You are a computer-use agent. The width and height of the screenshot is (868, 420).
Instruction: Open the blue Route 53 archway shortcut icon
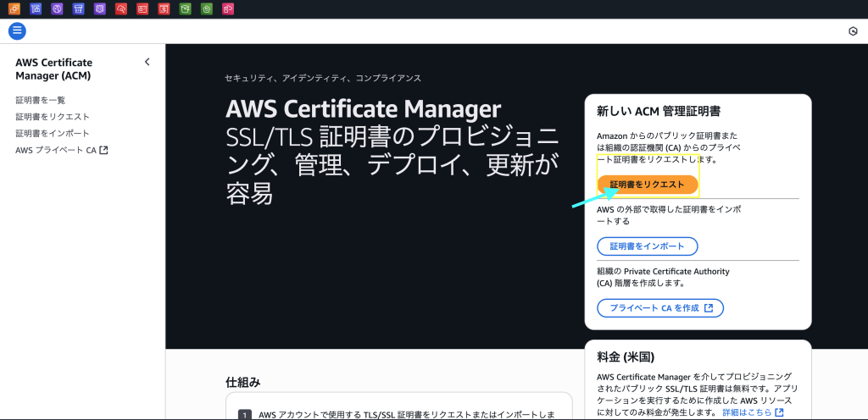(x=78, y=8)
